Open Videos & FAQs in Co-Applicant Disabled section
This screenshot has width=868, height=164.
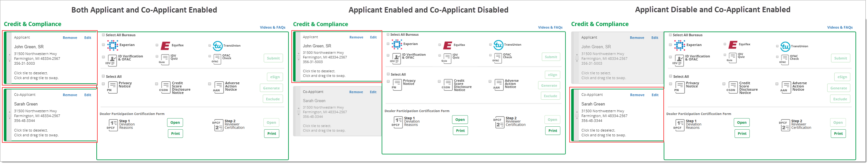pos(550,27)
